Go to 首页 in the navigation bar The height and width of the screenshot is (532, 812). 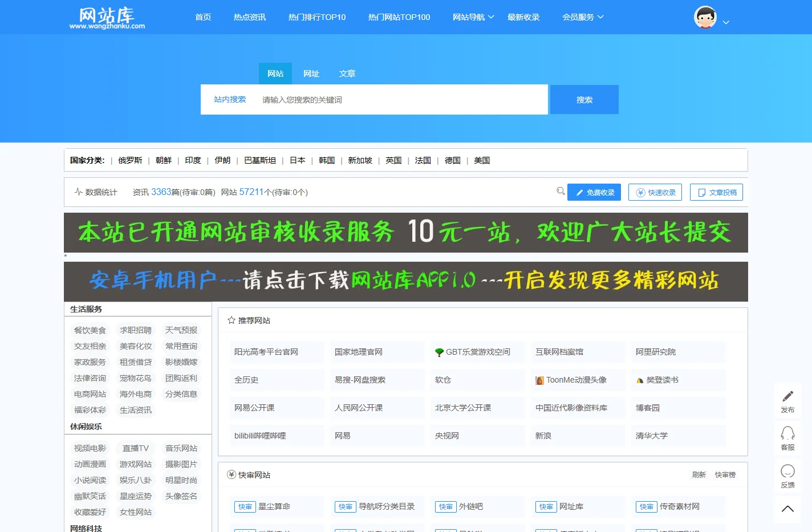click(203, 17)
